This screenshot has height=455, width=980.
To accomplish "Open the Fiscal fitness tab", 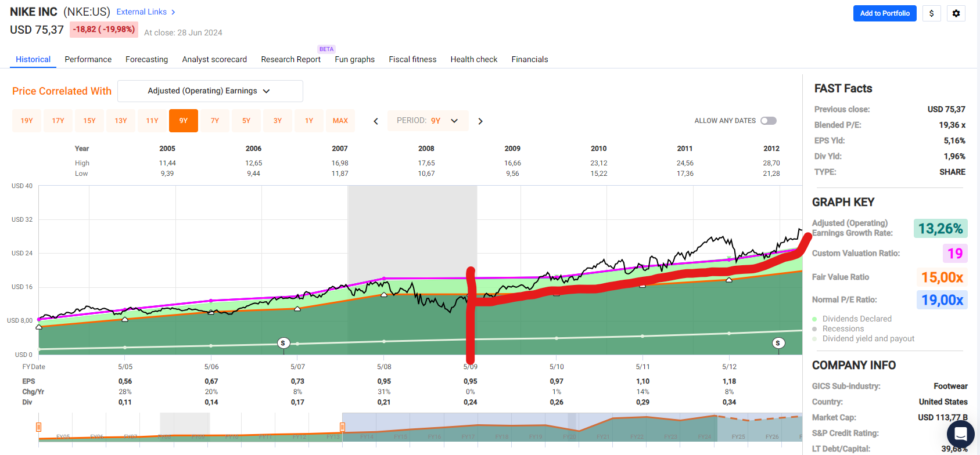I will tap(412, 59).
